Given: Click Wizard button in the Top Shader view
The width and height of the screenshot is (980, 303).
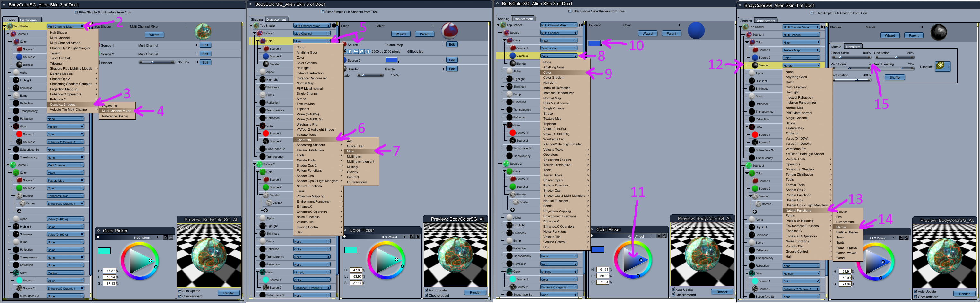Looking at the screenshot, I should pos(154,35).
